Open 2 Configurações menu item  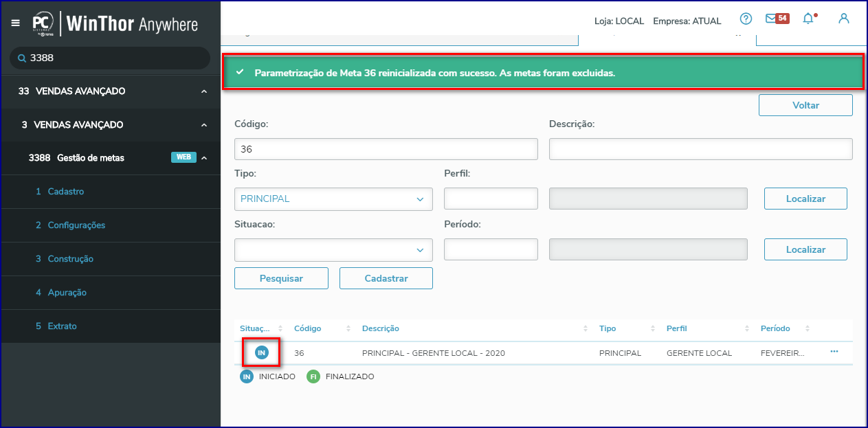[x=110, y=225]
